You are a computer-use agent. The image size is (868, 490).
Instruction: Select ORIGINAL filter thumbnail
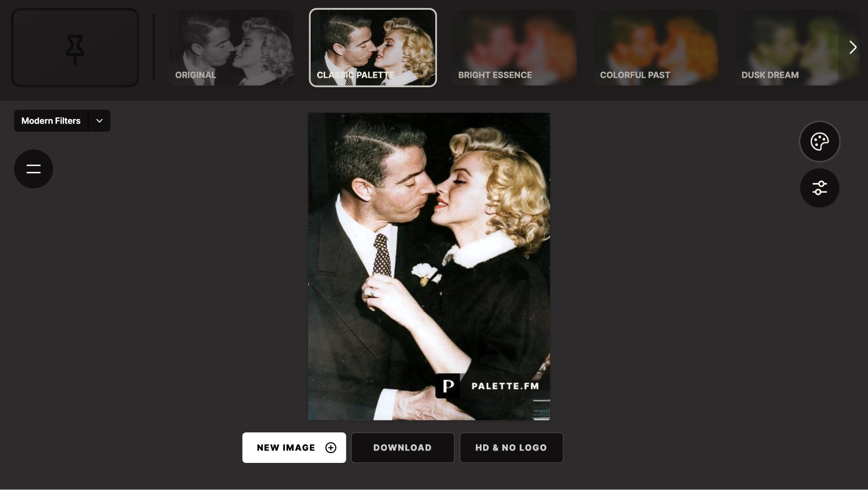pyautogui.click(x=231, y=47)
